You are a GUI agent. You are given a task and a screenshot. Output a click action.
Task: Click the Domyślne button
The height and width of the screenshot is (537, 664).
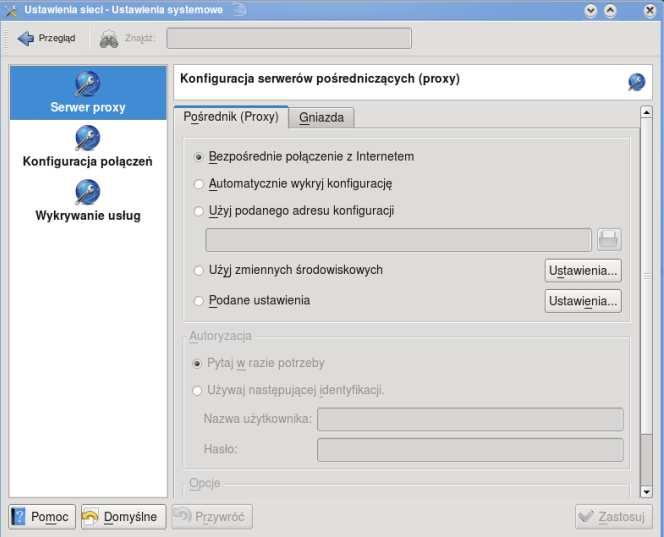click(x=123, y=517)
